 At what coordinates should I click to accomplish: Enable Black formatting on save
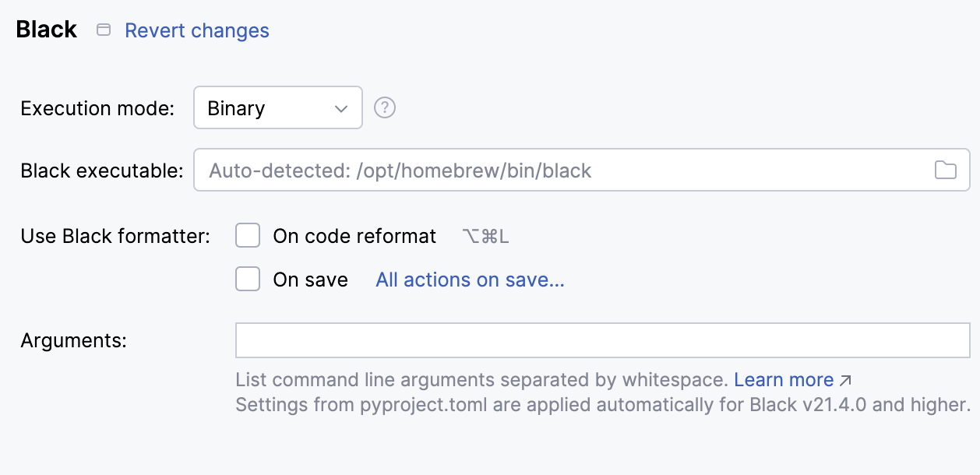point(247,279)
